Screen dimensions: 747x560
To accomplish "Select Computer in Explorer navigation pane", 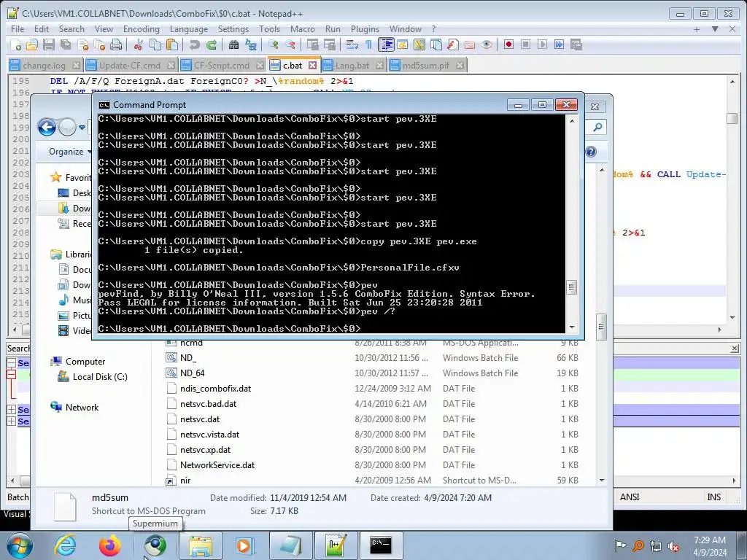I will [x=78, y=362].
